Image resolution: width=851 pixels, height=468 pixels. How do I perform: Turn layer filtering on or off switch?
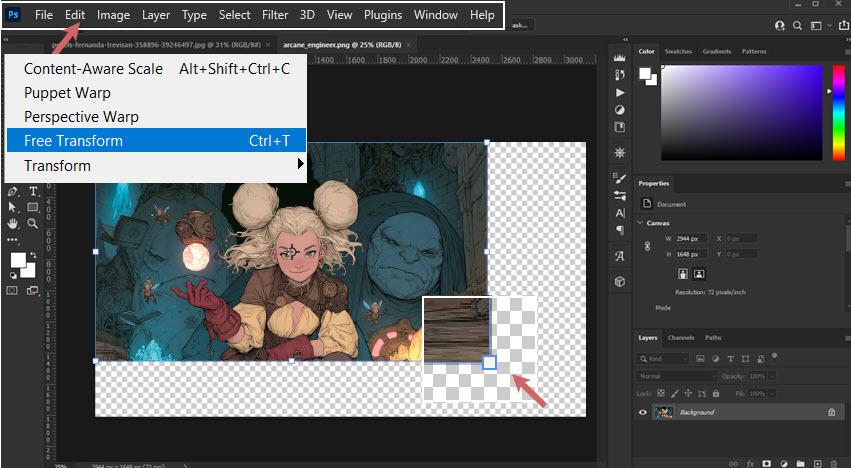774,357
